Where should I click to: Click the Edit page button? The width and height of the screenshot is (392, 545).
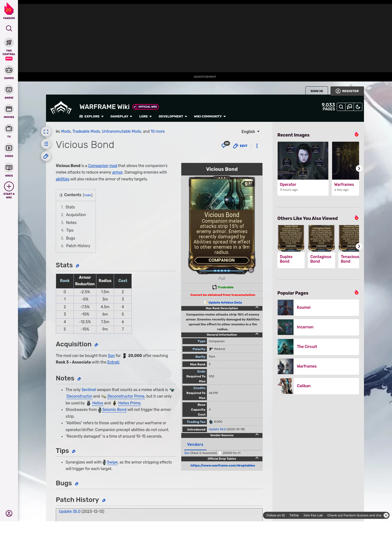pyautogui.click(x=240, y=146)
